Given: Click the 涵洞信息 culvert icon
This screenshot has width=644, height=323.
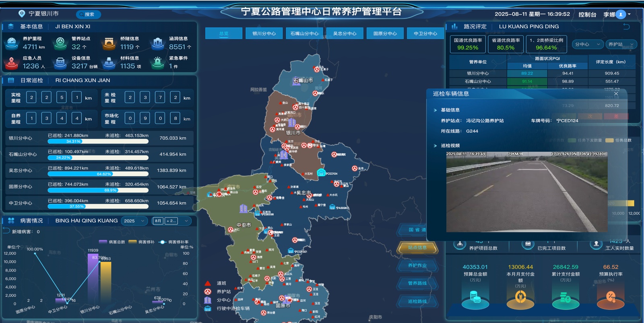Looking at the screenshot, I should 158,43.
